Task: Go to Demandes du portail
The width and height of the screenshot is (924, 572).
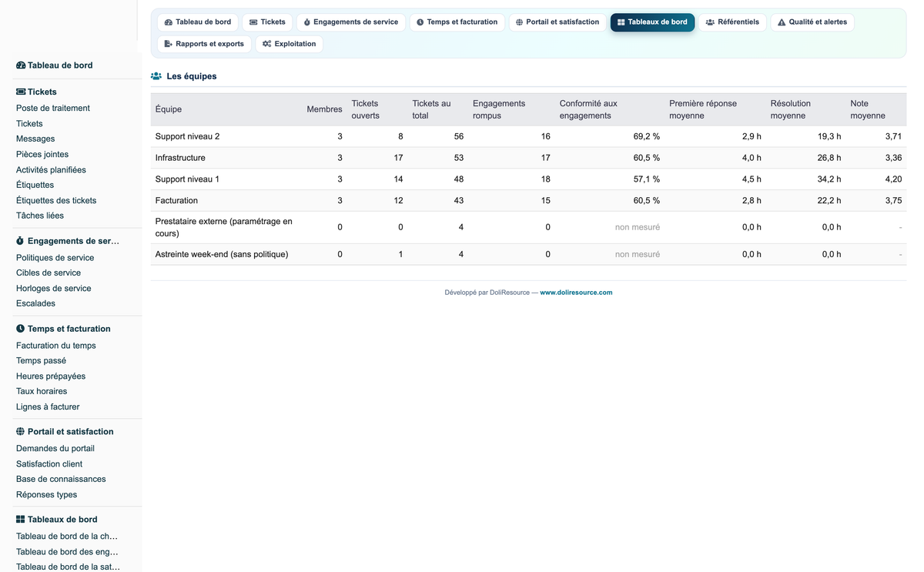Action: [x=55, y=449]
